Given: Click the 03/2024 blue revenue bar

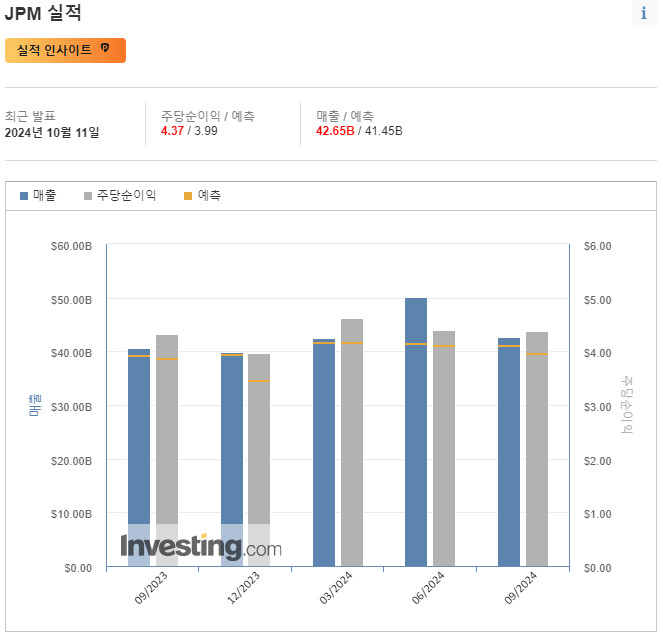Looking at the screenshot, I should (324, 452).
